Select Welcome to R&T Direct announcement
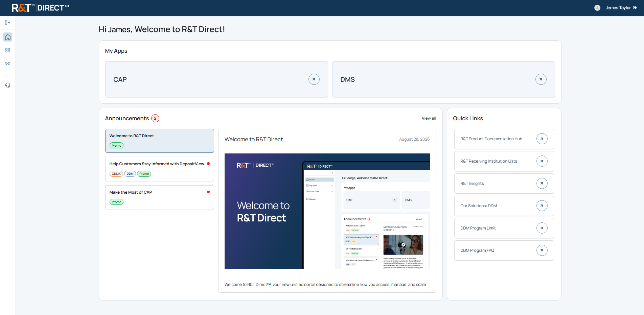644x315 pixels. click(160, 141)
